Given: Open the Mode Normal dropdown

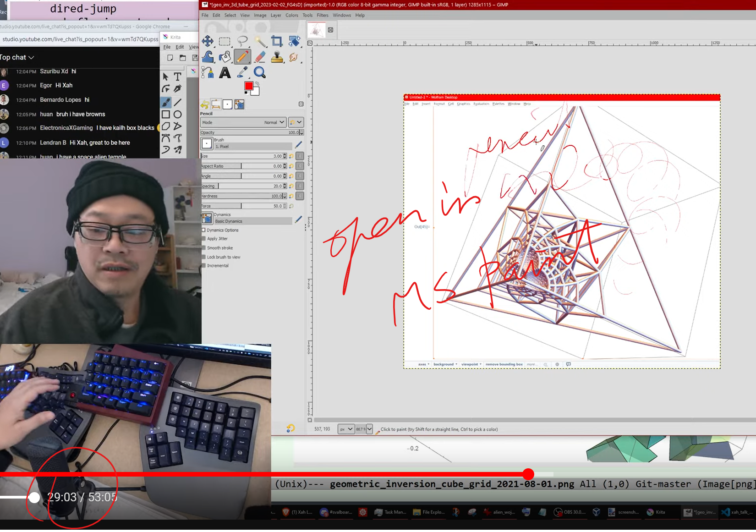Looking at the screenshot, I should (x=243, y=122).
